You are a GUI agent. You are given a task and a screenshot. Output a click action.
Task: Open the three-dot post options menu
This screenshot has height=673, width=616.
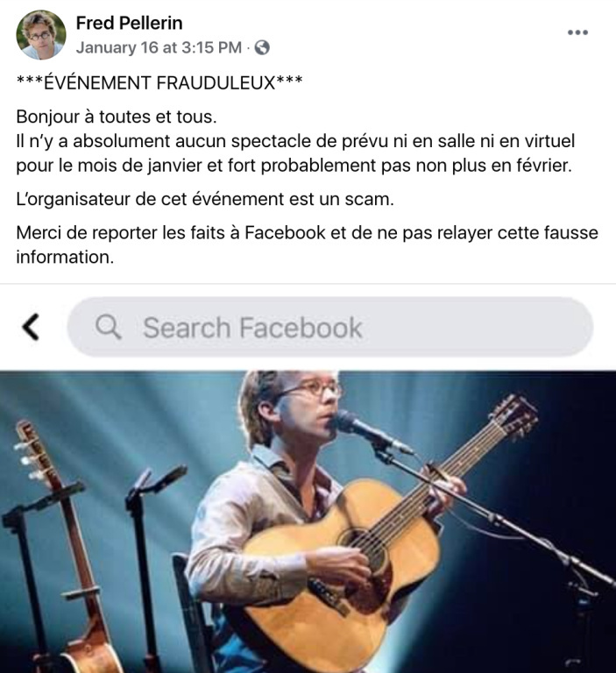[x=577, y=32]
